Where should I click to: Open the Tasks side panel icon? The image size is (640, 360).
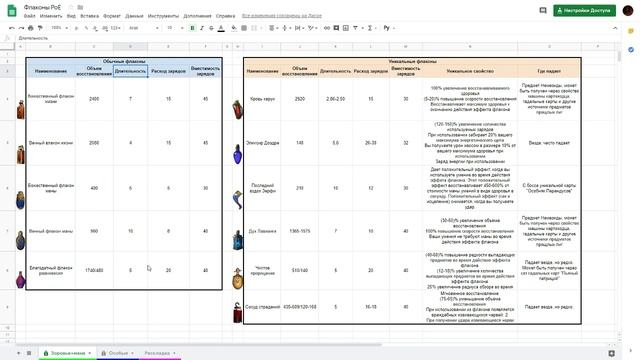coord(631,49)
